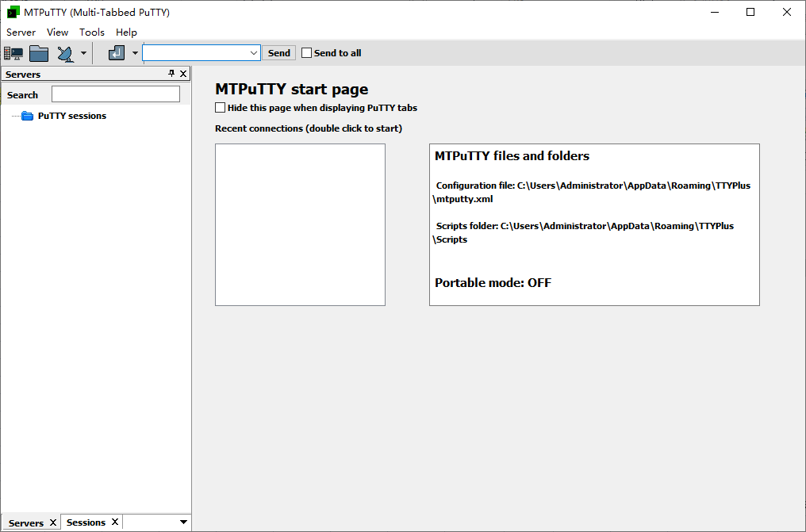Viewport: 806px width, 532px height.
Task: Click the Scripts folder path text
Action: pos(583,232)
